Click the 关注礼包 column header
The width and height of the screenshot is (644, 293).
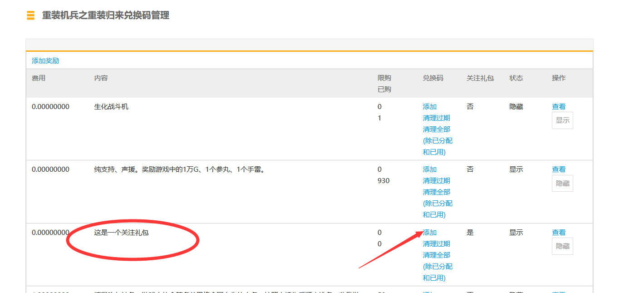click(x=480, y=78)
